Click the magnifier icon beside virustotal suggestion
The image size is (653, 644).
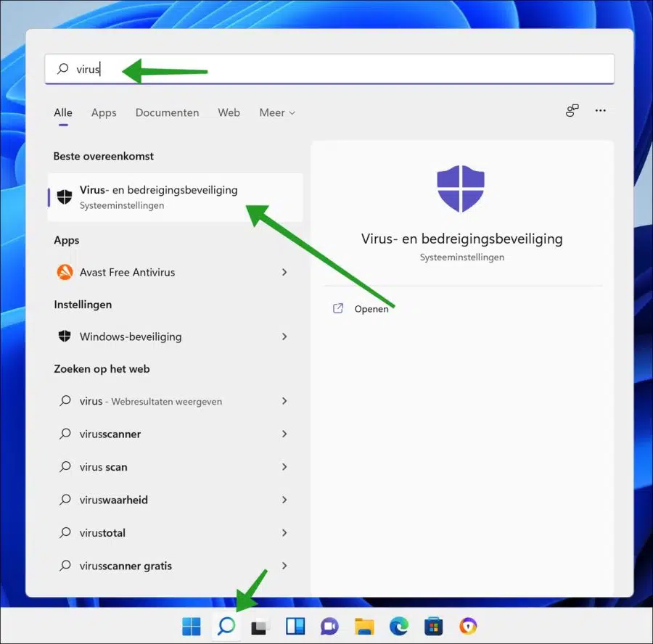click(x=65, y=532)
